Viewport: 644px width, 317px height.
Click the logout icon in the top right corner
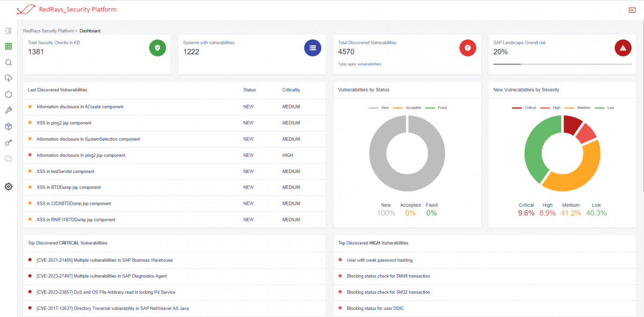click(x=631, y=9)
